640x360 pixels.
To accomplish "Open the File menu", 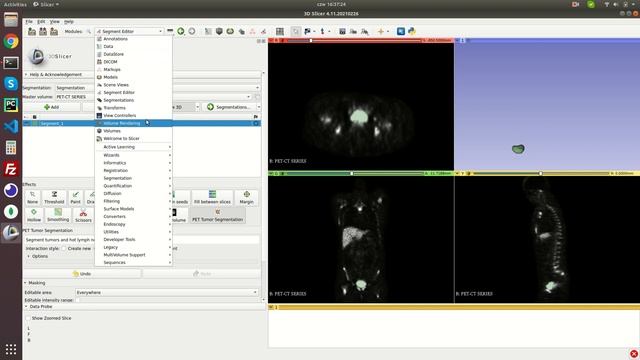I will (x=29, y=21).
